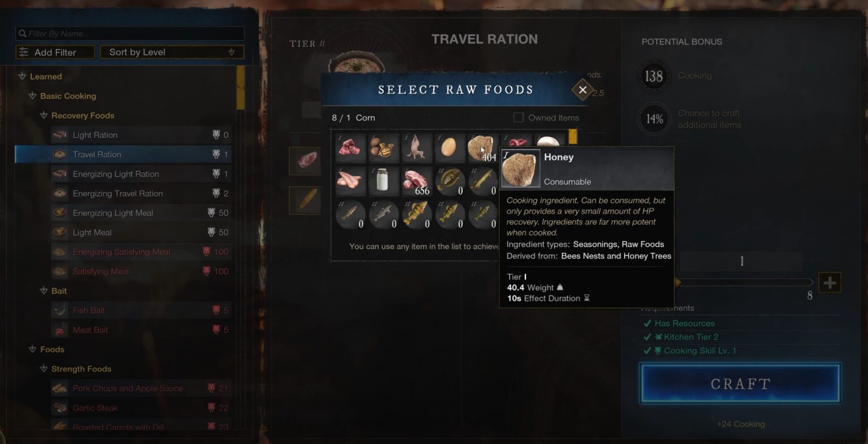Choose the red meat chunks ingredient
This screenshot has width=868, height=444.
pos(351,147)
